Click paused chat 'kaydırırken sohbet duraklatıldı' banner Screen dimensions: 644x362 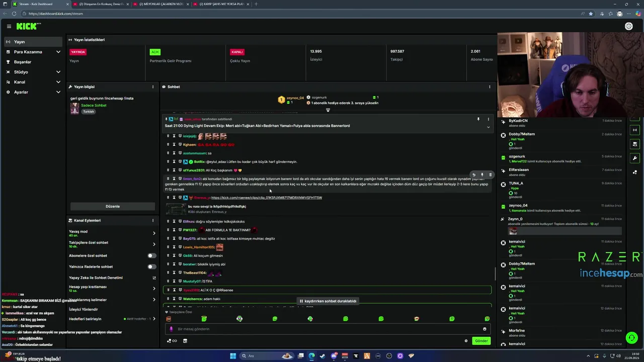click(328, 301)
